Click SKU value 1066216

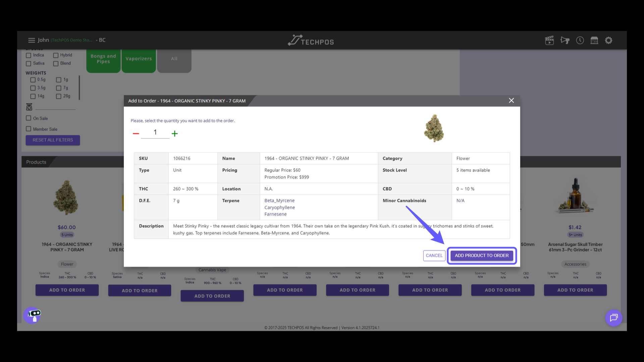(x=181, y=158)
